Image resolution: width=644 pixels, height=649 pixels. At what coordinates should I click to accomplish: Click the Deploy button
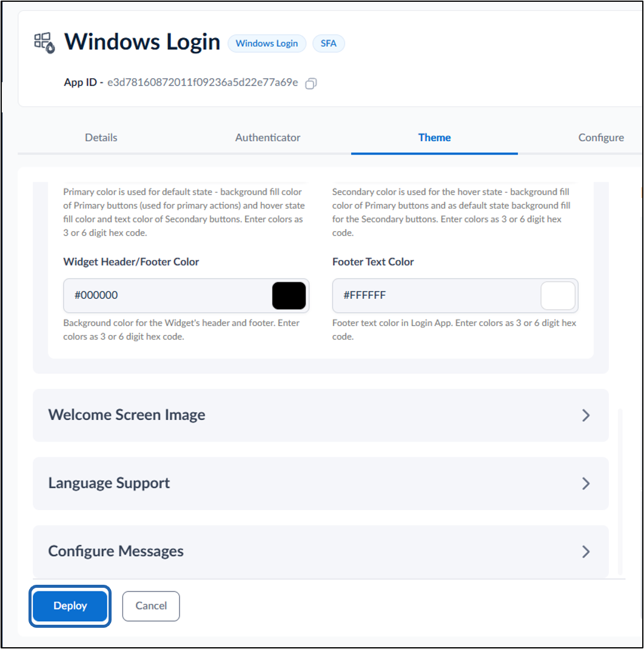pos(70,606)
